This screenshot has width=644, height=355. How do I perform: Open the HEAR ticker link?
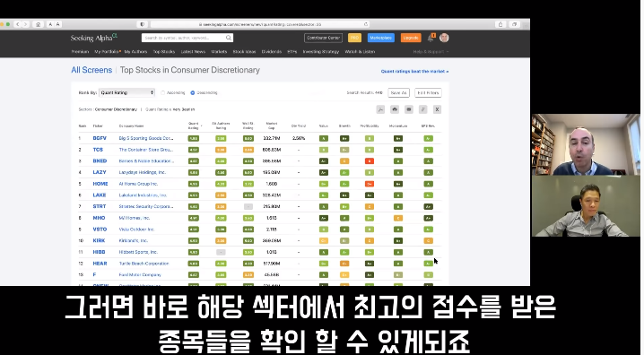tap(100, 264)
